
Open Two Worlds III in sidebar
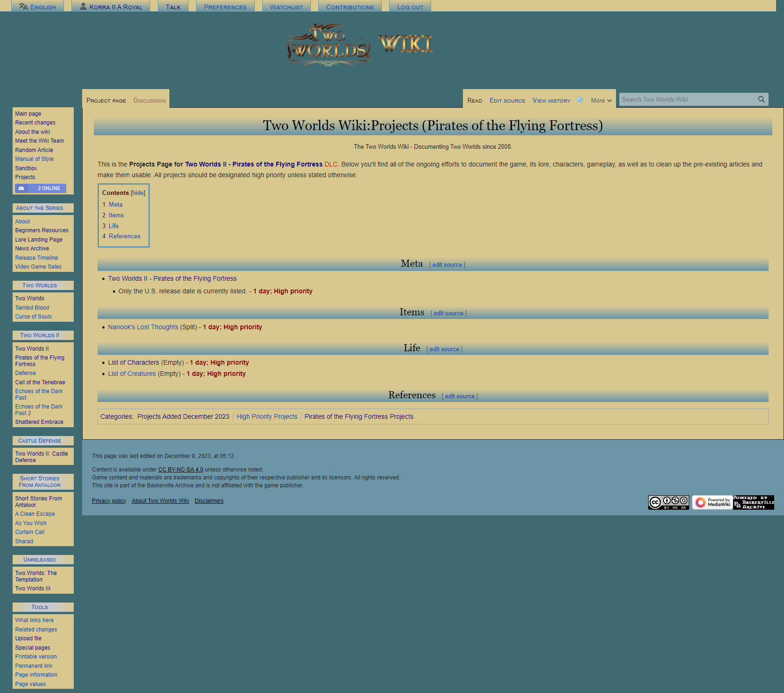point(33,589)
